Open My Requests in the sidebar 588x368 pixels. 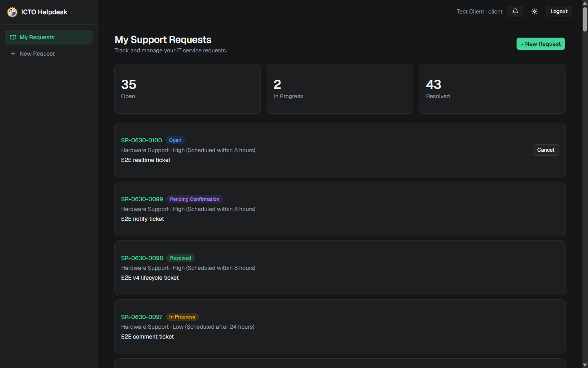pos(49,37)
